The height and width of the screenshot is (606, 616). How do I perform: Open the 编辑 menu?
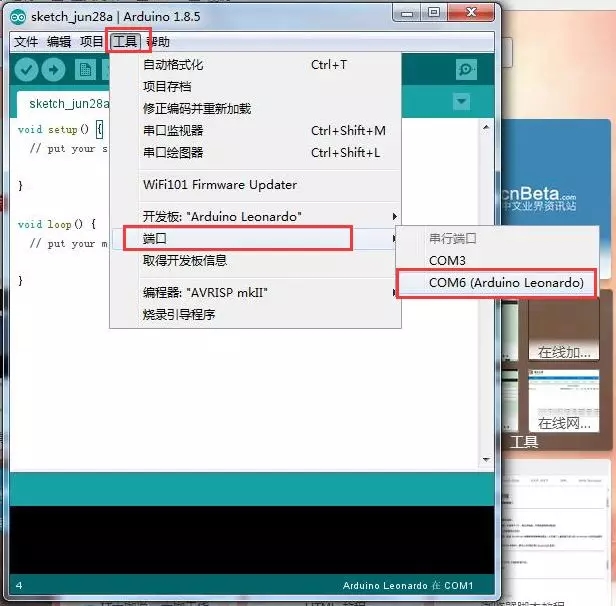[x=59, y=42]
